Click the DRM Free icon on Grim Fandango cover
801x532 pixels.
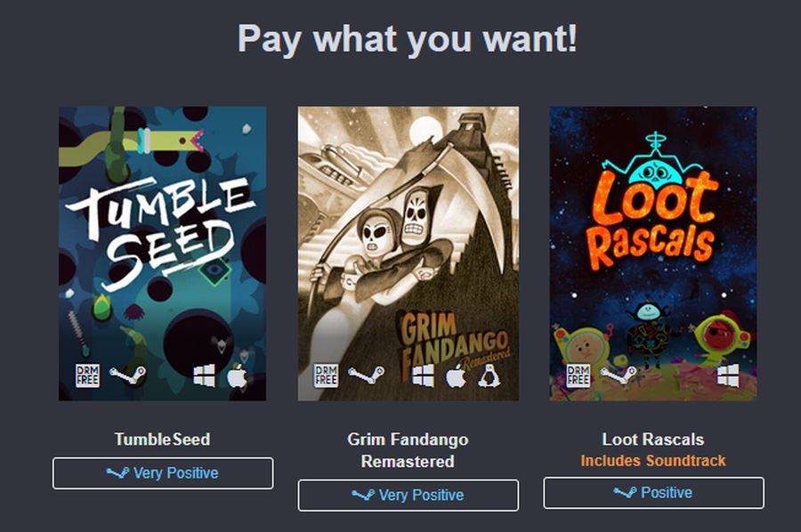pos(326,375)
